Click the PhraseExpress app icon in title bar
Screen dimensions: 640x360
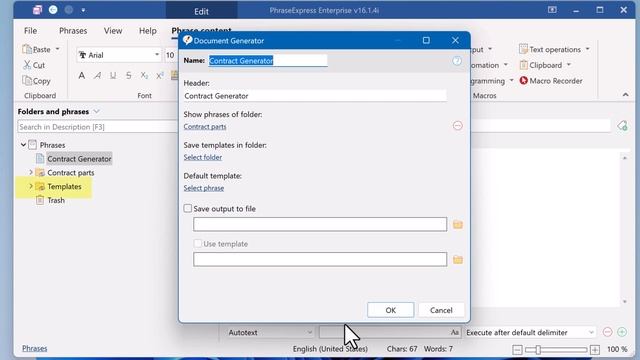click(38, 10)
